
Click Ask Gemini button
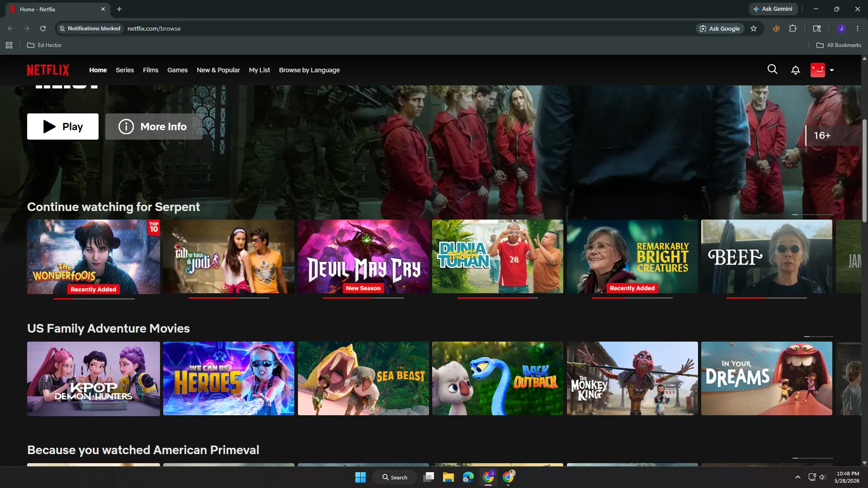pos(773,9)
